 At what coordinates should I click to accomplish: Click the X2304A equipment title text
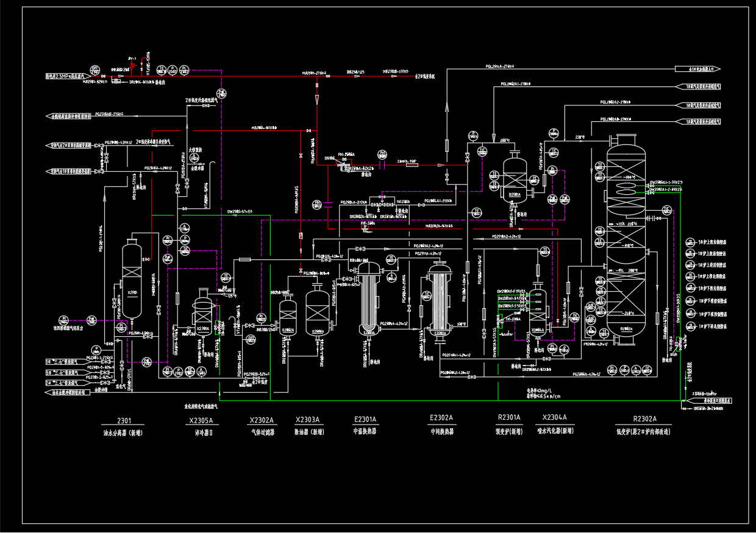point(554,417)
